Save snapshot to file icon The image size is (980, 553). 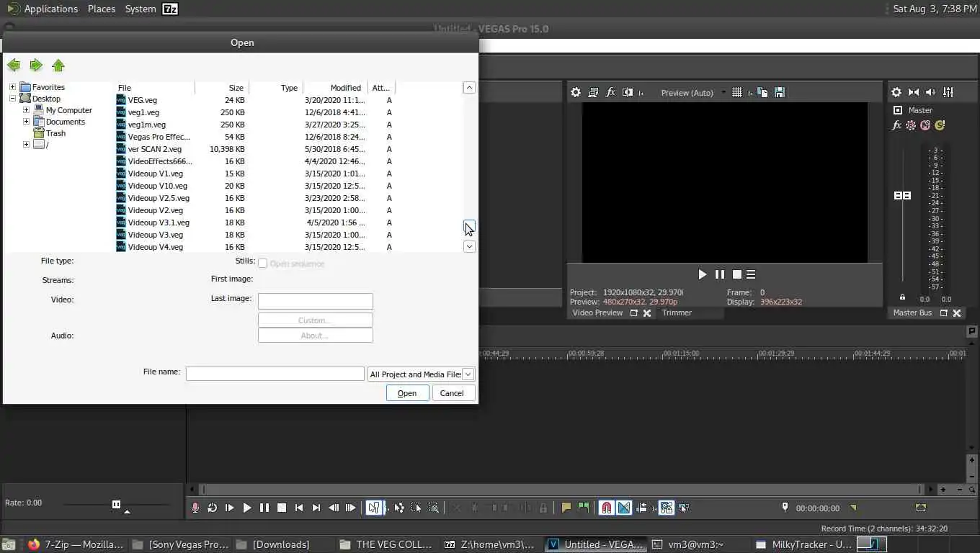pos(779,92)
